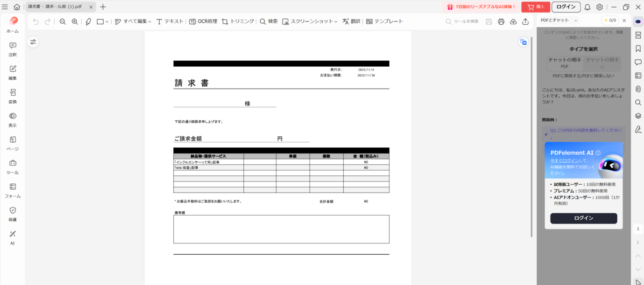This screenshot has width=644, height=285.
Task: Click the OCR処理 tool icon
Action: click(192, 21)
